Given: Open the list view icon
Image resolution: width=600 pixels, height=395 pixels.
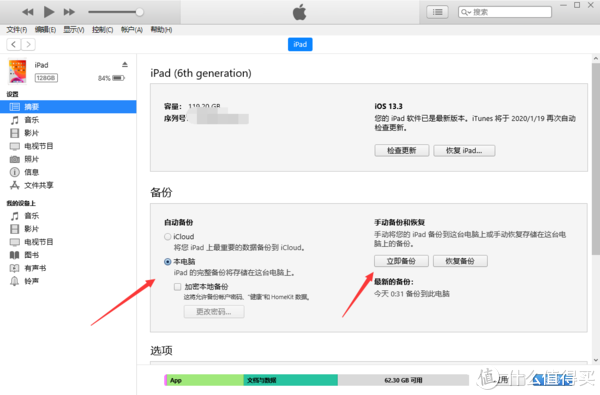Looking at the screenshot, I should [x=437, y=12].
